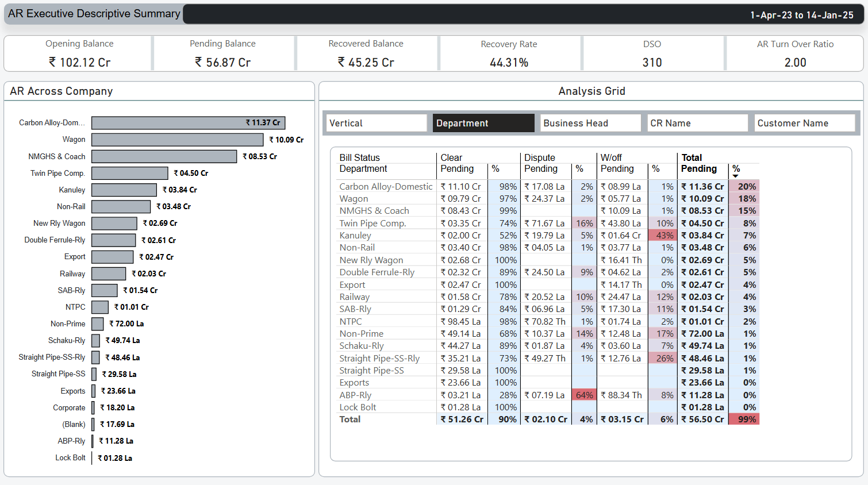Switch to the Business Head tab
868x485 pixels.
(590, 123)
